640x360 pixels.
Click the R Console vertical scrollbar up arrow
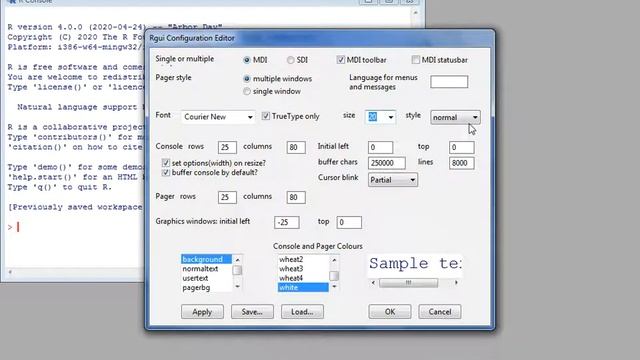(x=416, y=13)
